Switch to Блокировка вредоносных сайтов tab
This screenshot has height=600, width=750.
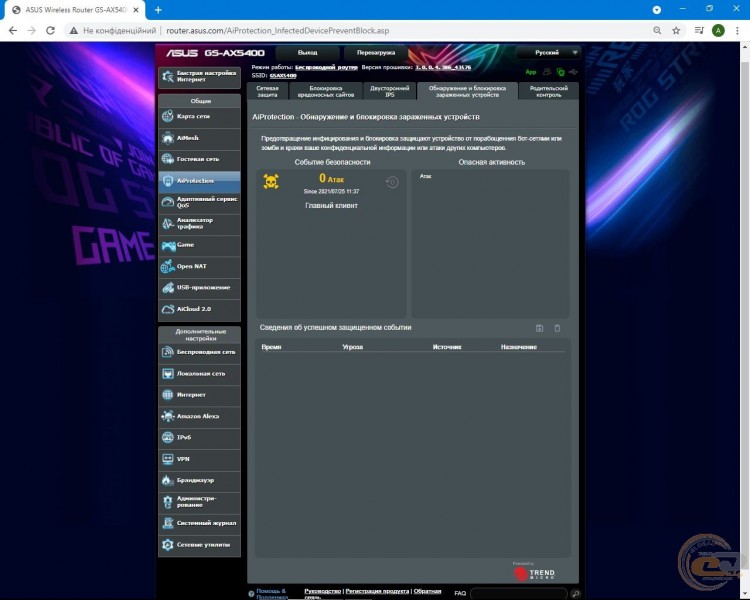click(326, 91)
